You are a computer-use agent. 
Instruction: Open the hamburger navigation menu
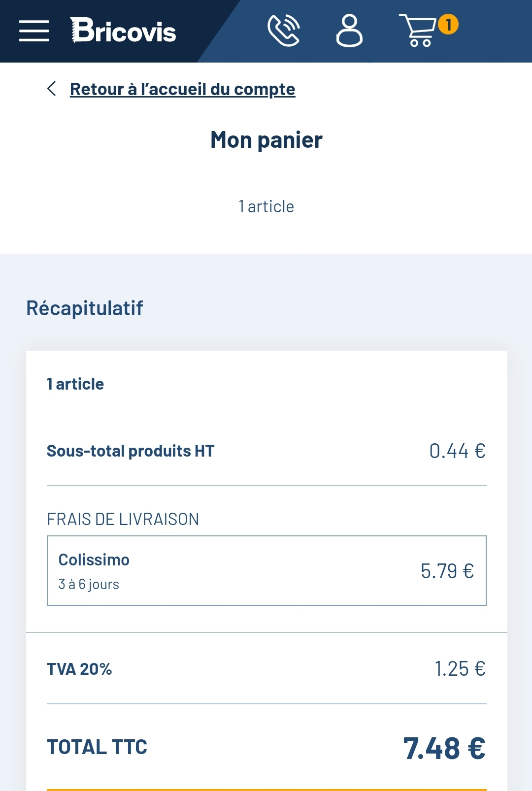(34, 31)
